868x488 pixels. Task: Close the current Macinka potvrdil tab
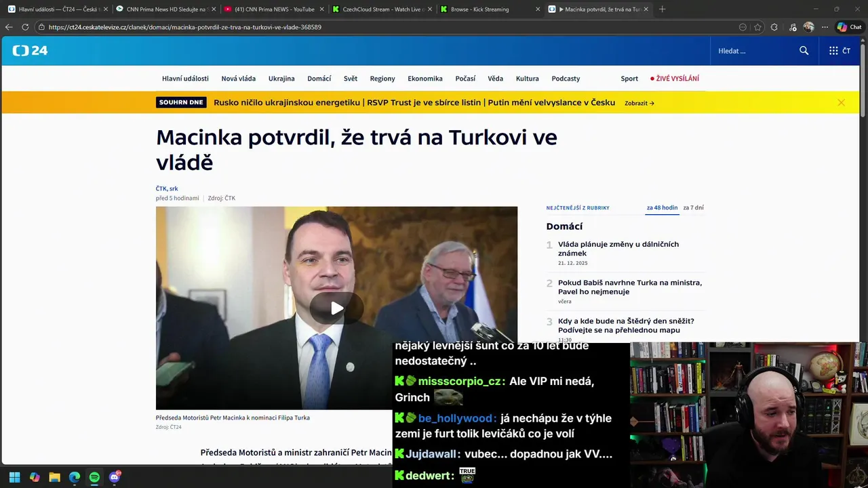pos(646,9)
